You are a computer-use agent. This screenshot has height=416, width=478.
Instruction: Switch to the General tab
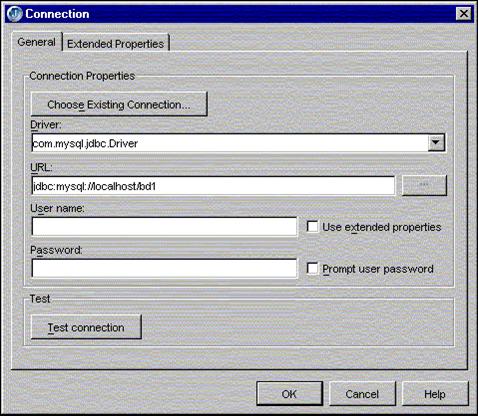click(x=37, y=42)
